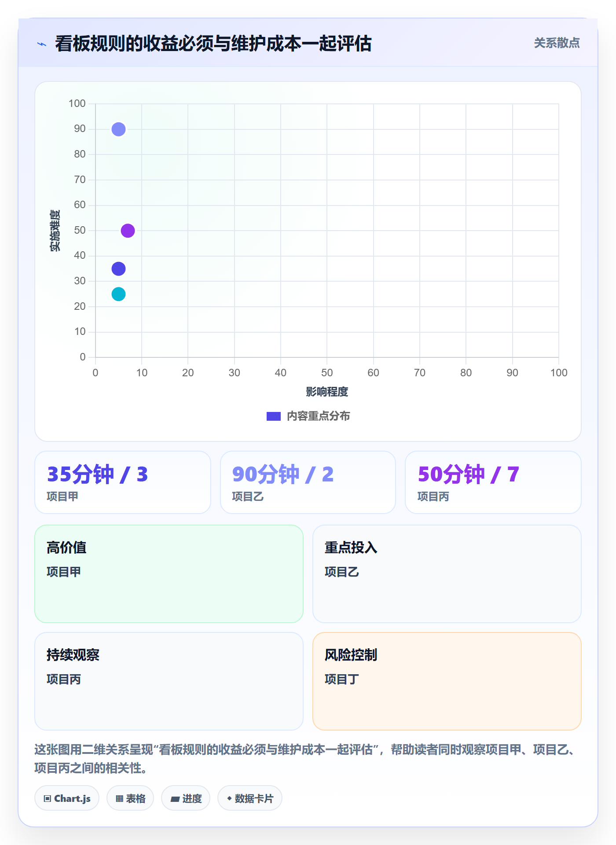The height and width of the screenshot is (845, 616).
Task: Select the 重点投入 quadrant card
Action: point(447,574)
